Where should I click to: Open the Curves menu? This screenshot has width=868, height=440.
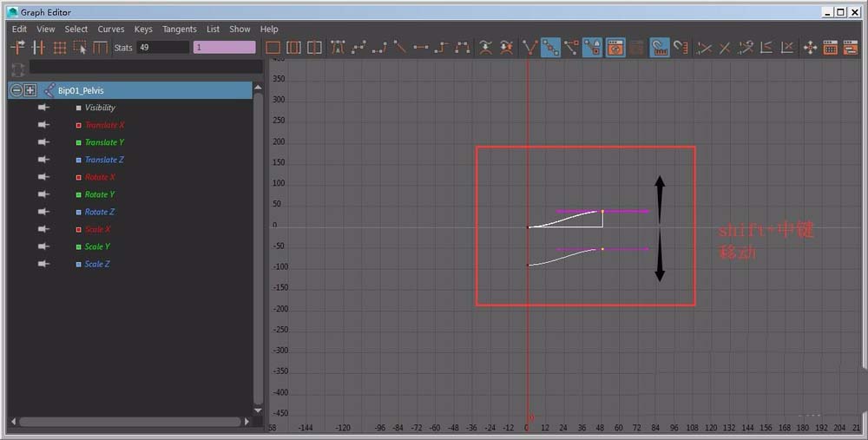click(x=110, y=29)
